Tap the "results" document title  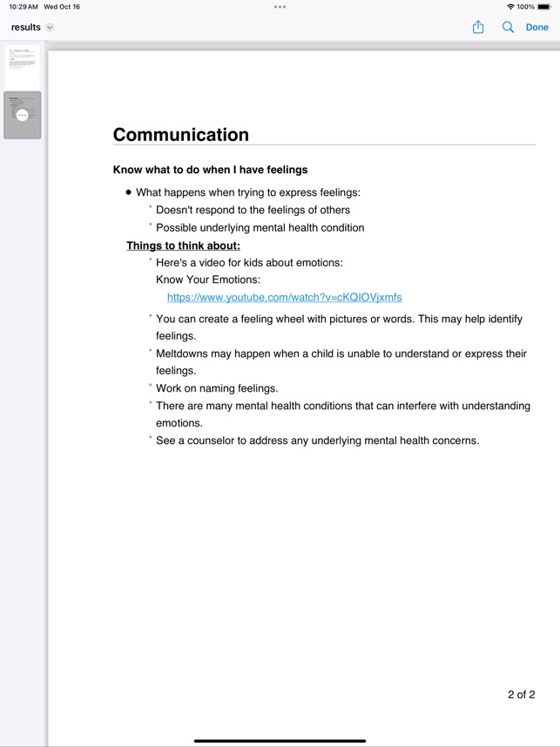click(x=26, y=28)
